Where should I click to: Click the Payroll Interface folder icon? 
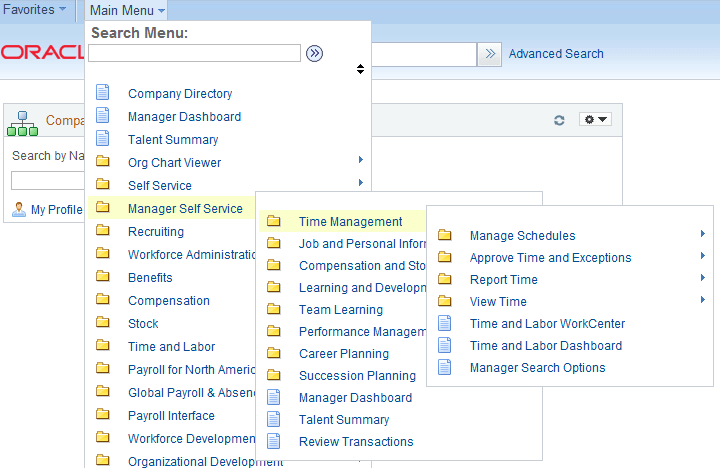[x=102, y=414]
